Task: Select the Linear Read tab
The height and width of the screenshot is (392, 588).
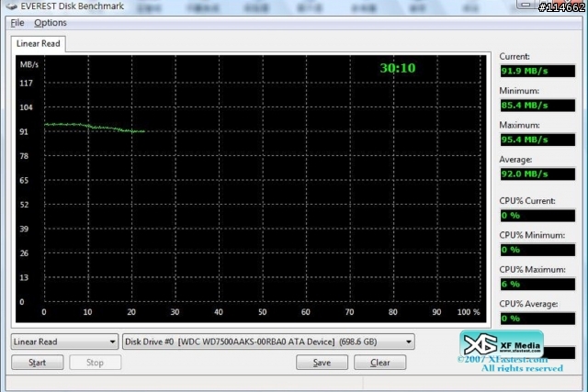Action: coord(39,43)
